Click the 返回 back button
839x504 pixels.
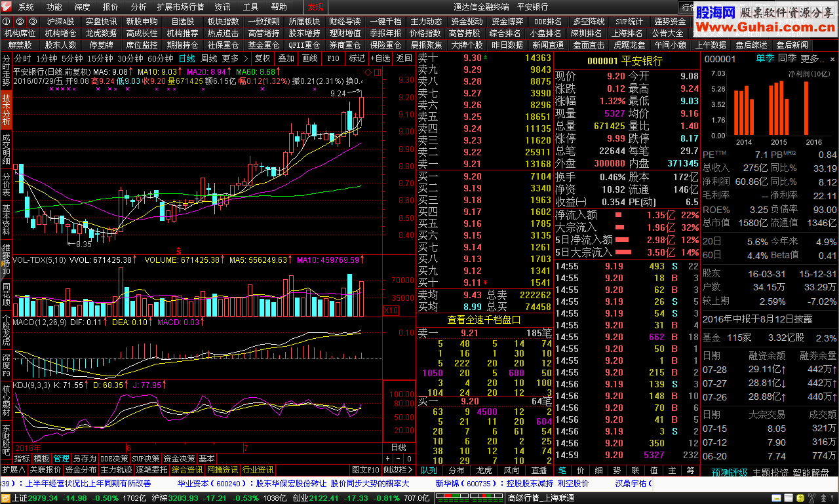click(404, 58)
